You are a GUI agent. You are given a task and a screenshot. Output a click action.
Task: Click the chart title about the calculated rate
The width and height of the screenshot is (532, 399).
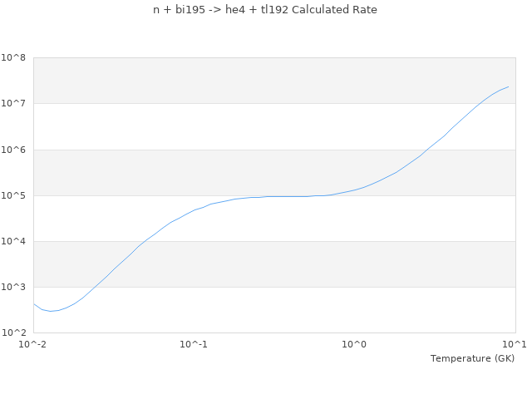click(x=265, y=10)
